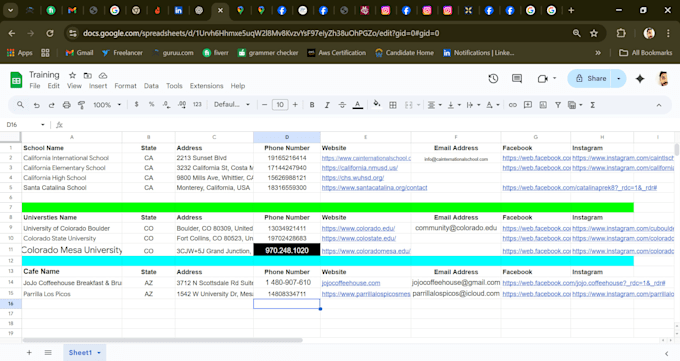This screenshot has width=680, height=361.
Task: Format as currency with dollar icon
Action: point(137,105)
